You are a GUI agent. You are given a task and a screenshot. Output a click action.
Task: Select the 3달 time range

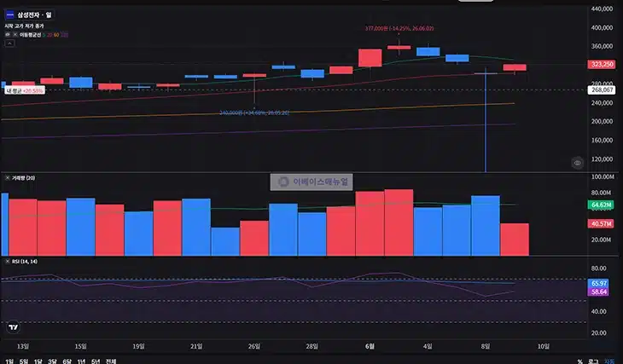point(52,361)
